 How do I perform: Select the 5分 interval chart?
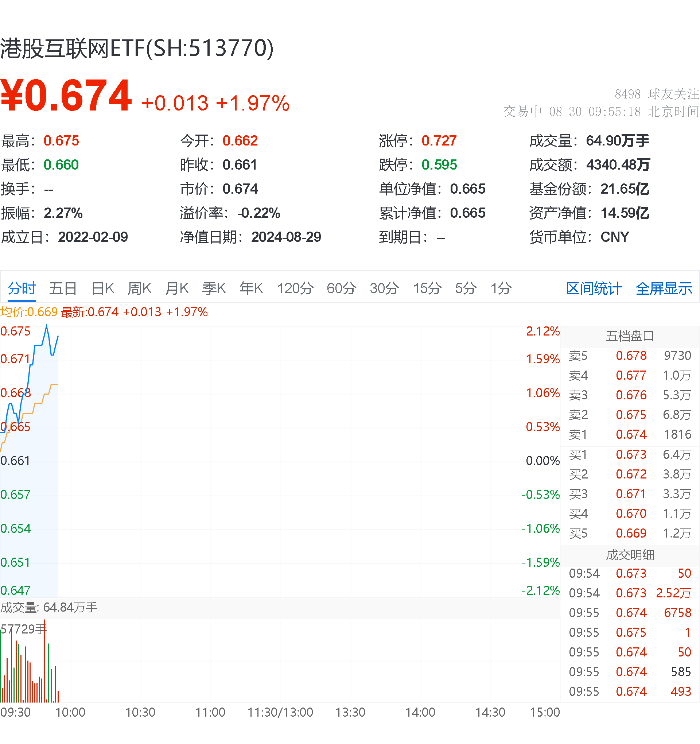[x=465, y=288]
